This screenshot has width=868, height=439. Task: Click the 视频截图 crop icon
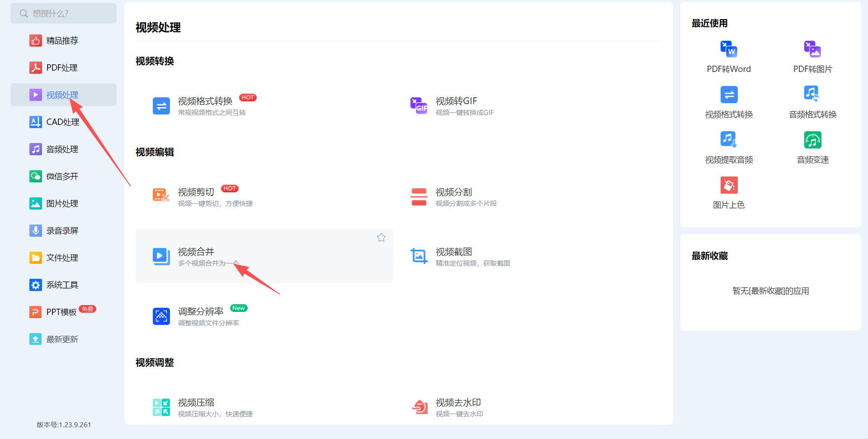click(419, 257)
